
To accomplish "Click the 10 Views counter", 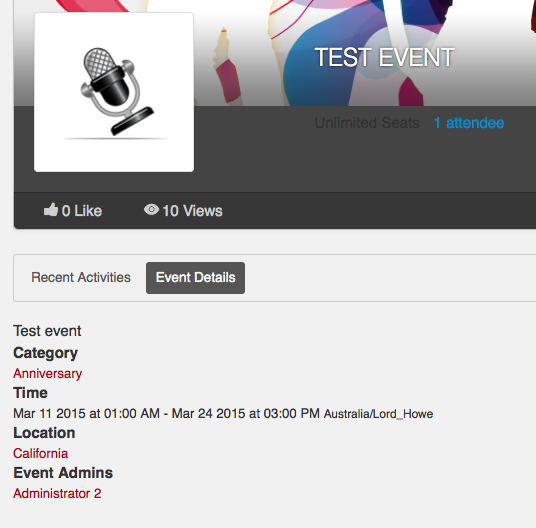I will point(192,211).
